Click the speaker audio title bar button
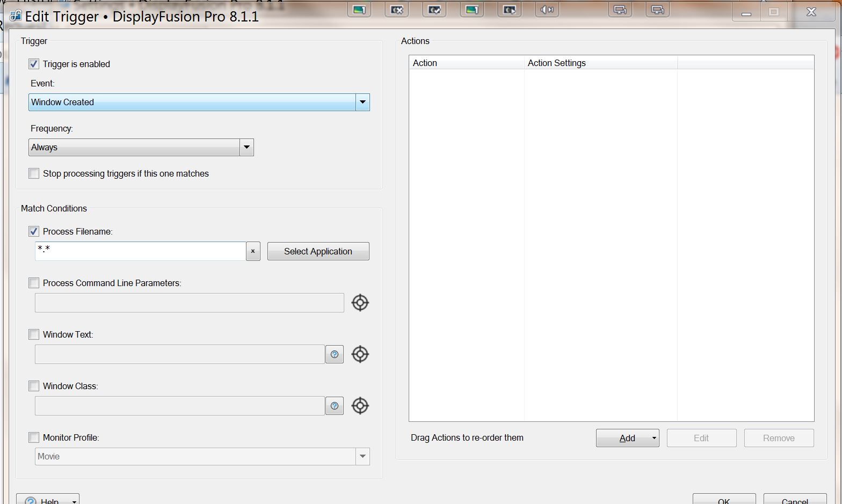 [547, 10]
